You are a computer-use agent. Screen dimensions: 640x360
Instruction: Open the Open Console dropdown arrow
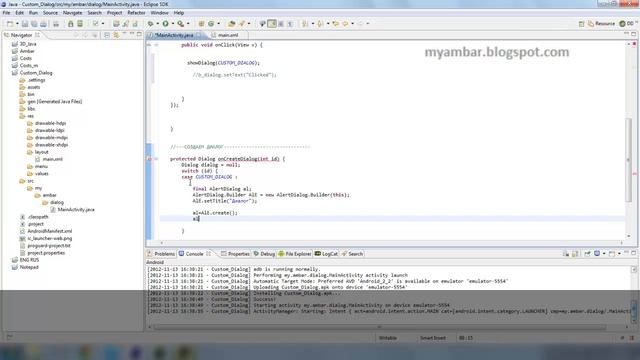[619, 254]
